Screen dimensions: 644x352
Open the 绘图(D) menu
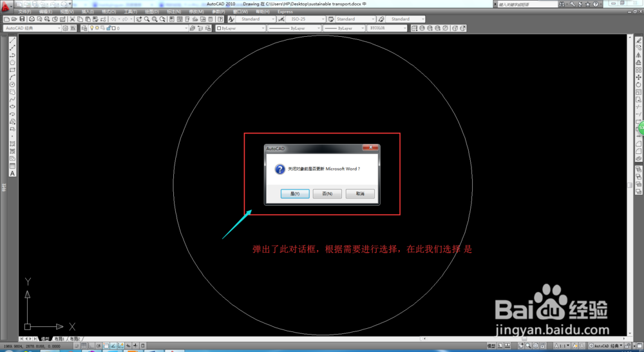point(152,12)
